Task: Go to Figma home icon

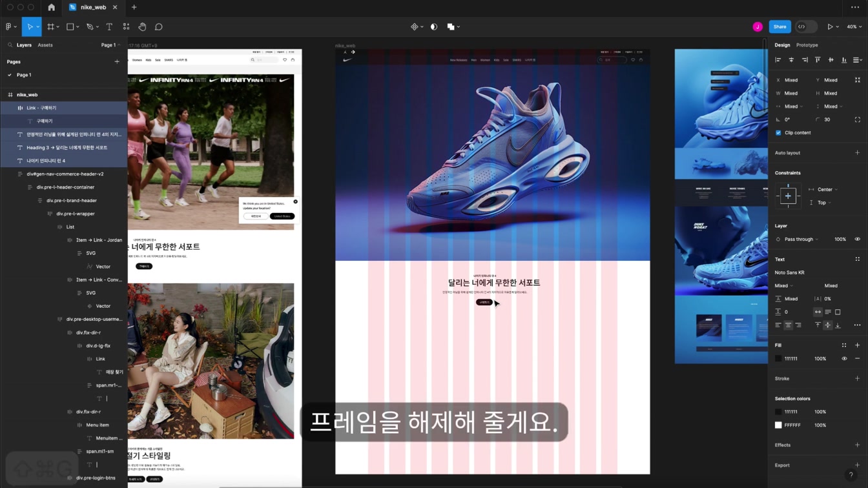Action: coord(52,7)
